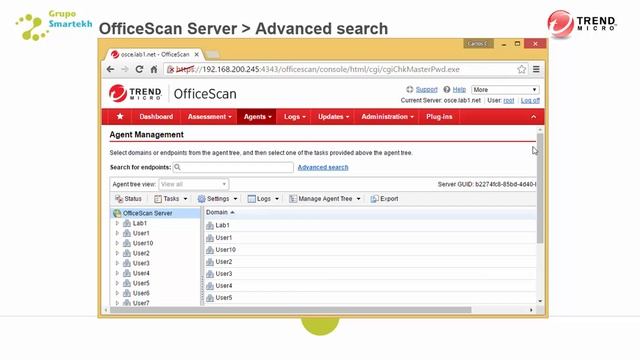Click the magnifier icon in endpoint search
640x360 pixels.
click(177, 167)
